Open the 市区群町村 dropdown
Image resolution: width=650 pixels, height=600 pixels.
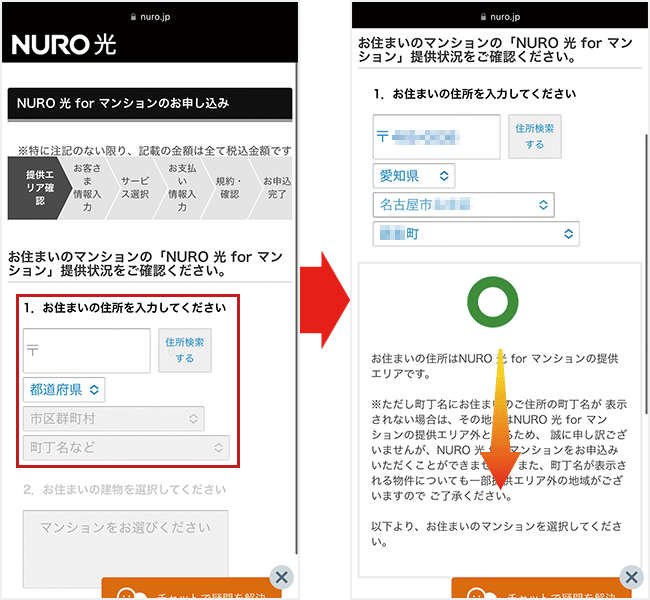point(114,418)
